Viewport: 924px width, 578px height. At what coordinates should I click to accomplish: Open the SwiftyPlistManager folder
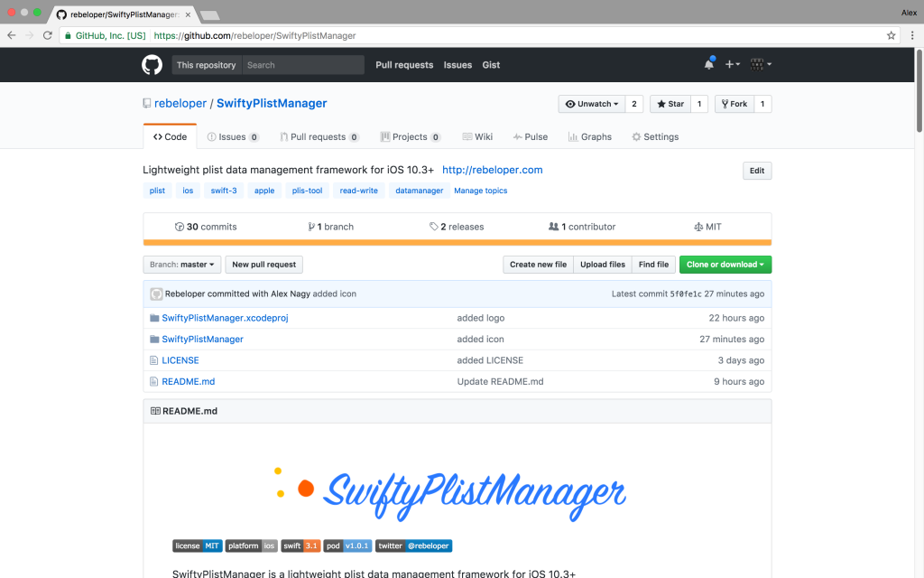pyautogui.click(x=203, y=340)
